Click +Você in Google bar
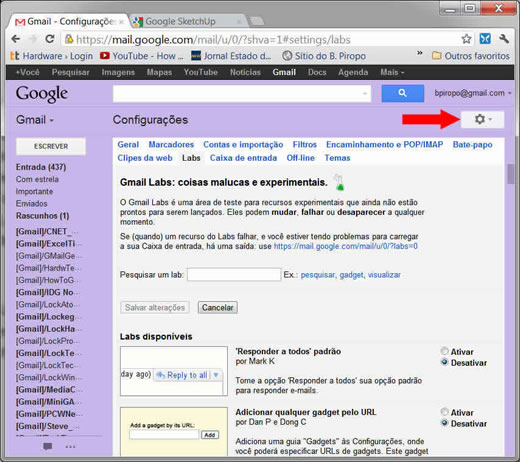The width and height of the screenshot is (520, 462). point(28,72)
